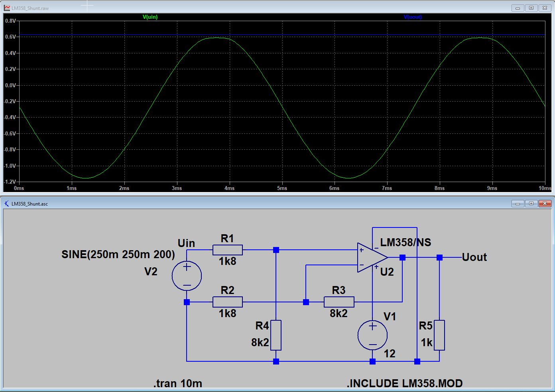Click the R3 feedback resistor symbol
Image resolution: width=555 pixels, height=392 pixels.
pyautogui.click(x=339, y=302)
